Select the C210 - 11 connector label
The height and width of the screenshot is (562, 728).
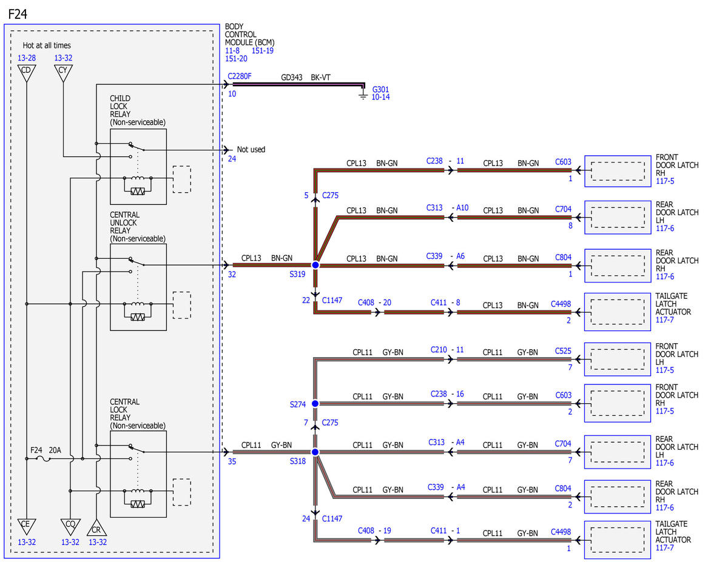coord(447,350)
